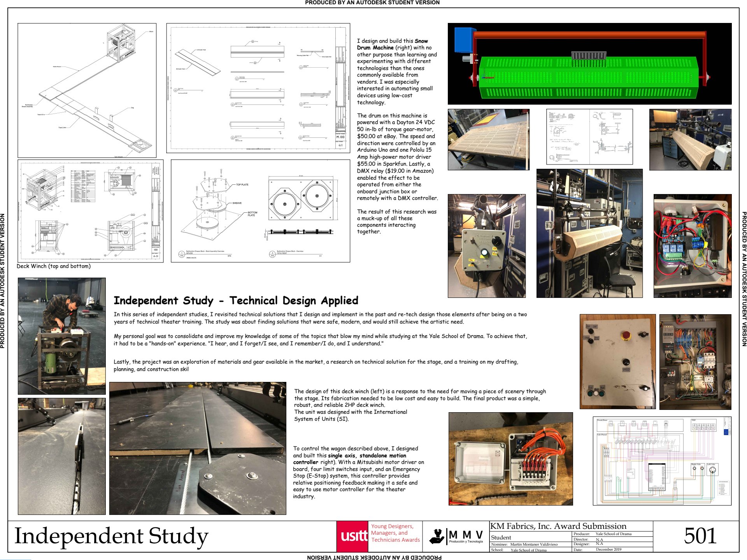Click the red usitt logo
The width and height of the screenshot is (747, 560).
tap(352, 536)
